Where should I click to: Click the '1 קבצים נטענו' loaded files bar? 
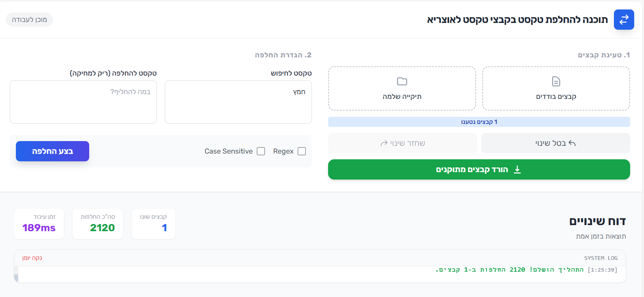point(479,122)
